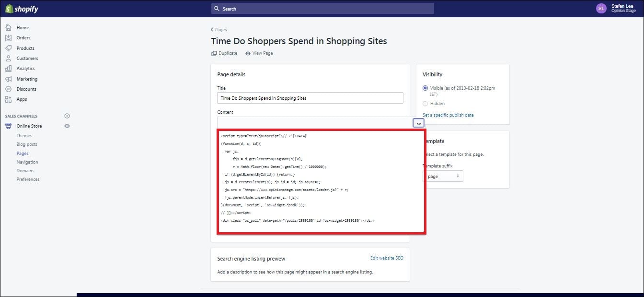
Task: Open Customers in the sidebar
Action: pos(27,58)
